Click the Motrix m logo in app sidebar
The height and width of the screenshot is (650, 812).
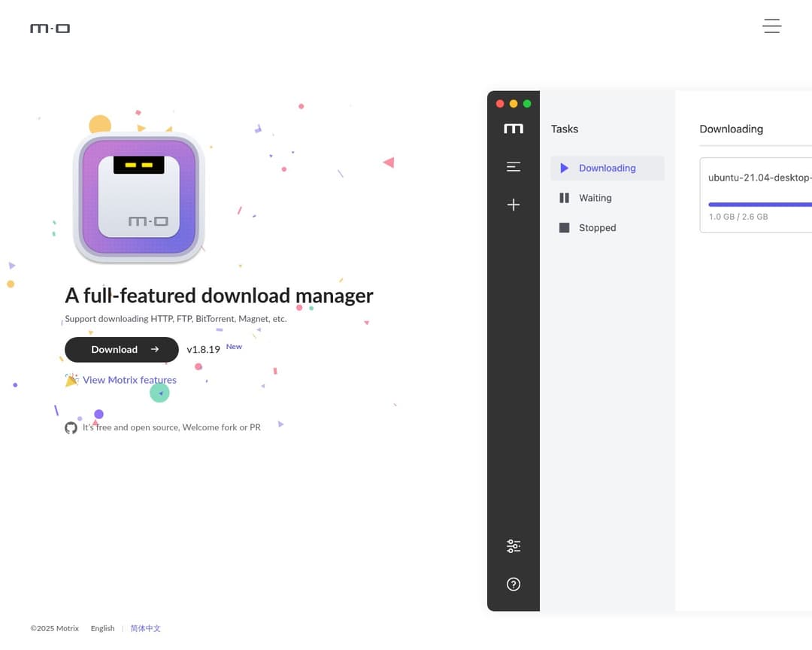pos(514,129)
